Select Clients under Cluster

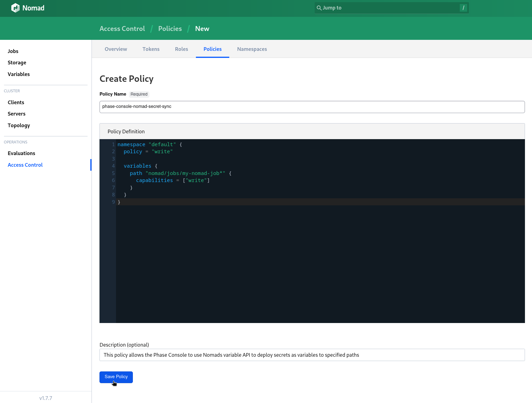(x=16, y=102)
